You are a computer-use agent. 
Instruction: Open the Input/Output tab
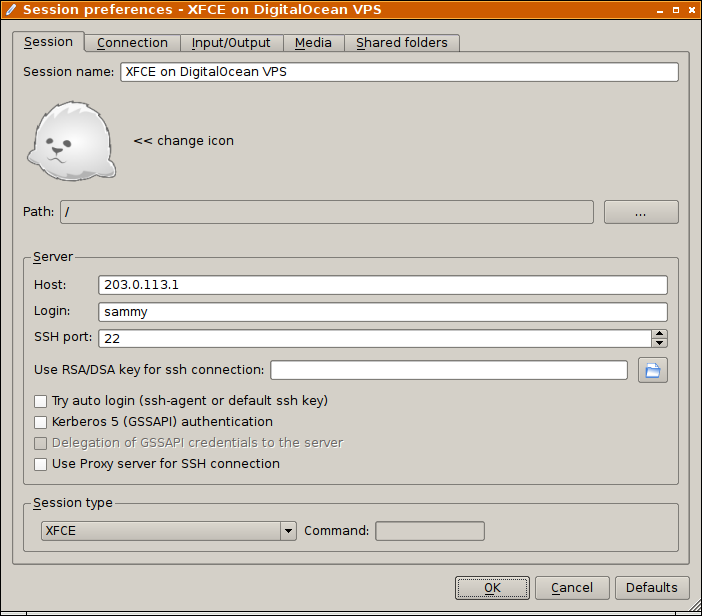(x=231, y=43)
